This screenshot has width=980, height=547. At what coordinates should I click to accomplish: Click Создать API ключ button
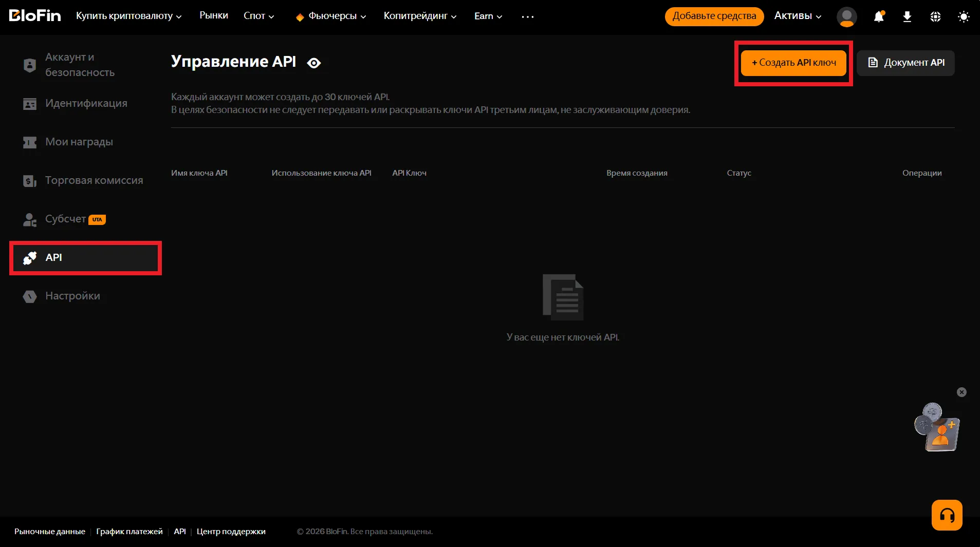(793, 63)
